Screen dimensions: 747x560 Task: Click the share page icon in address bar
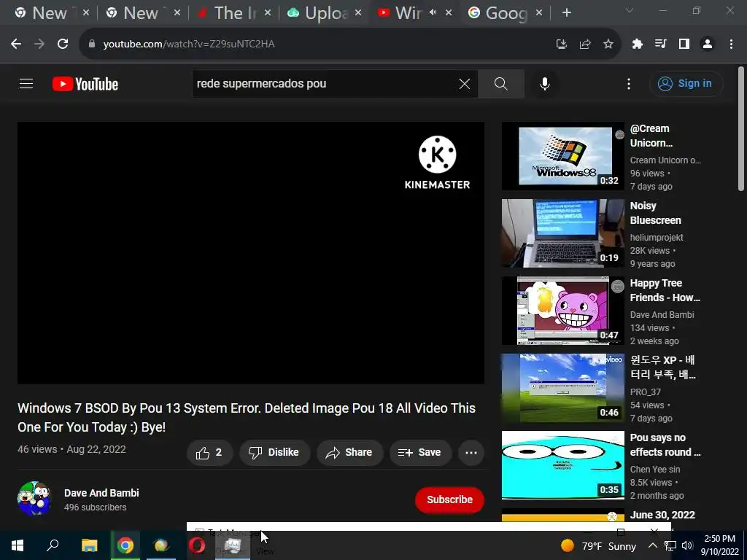pyautogui.click(x=585, y=44)
